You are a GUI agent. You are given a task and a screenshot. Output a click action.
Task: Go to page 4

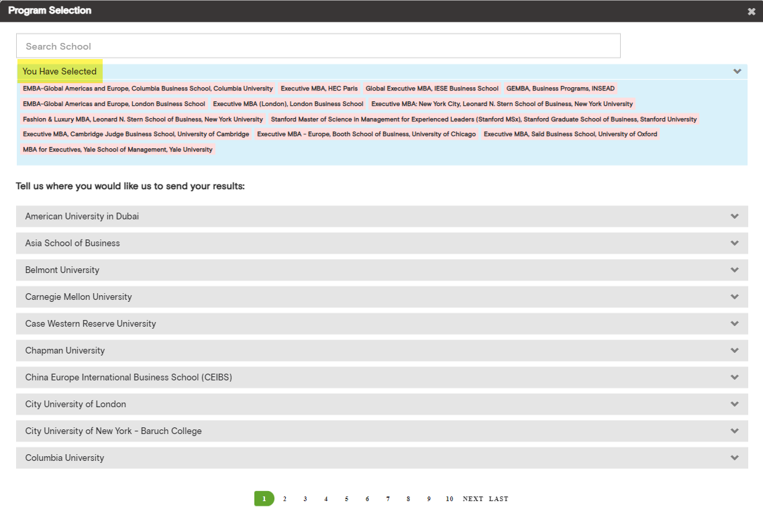point(326,499)
